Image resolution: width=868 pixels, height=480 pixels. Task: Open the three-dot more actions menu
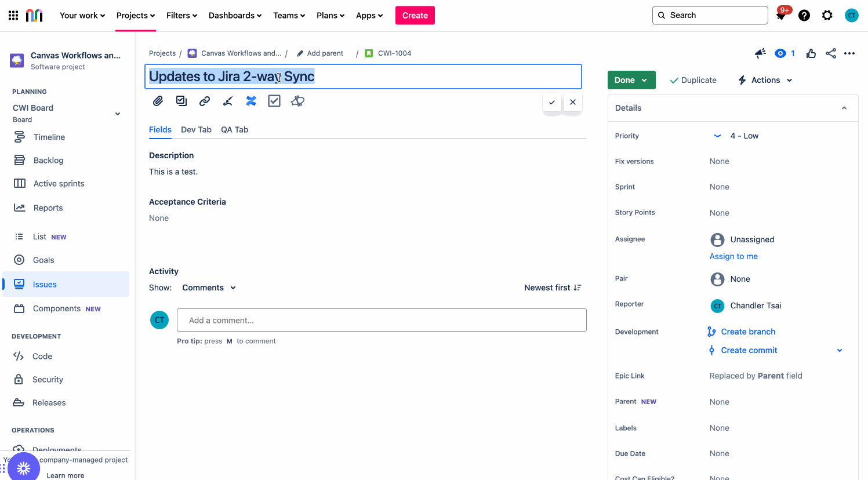(x=849, y=53)
